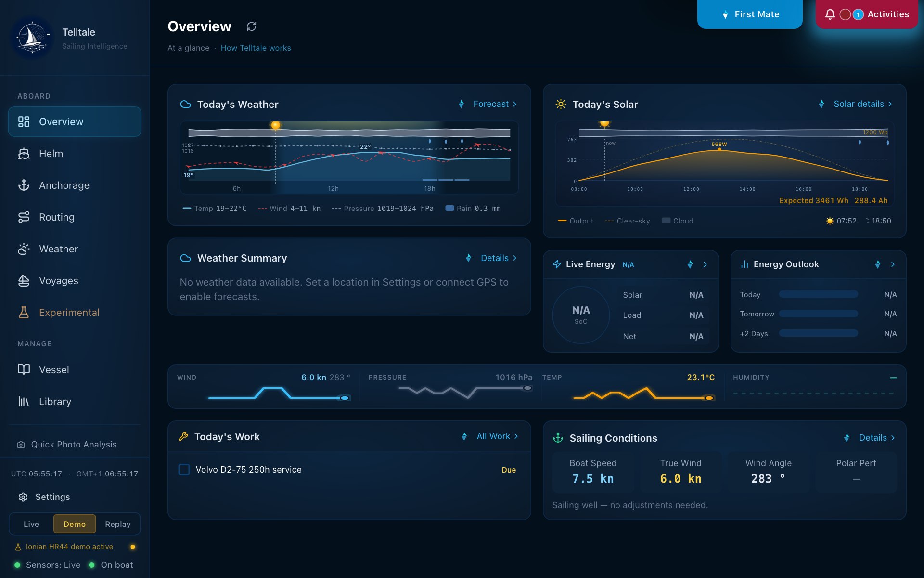Image resolution: width=924 pixels, height=578 pixels.
Task: Click the SoC N/A gauge circle
Action: pyautogui.click(x=581, y=315)
